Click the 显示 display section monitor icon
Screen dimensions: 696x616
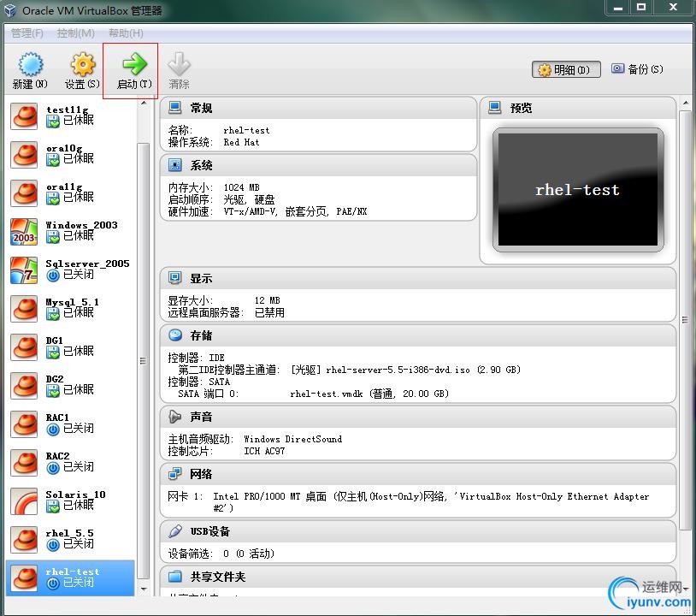[x=175, y=278]
